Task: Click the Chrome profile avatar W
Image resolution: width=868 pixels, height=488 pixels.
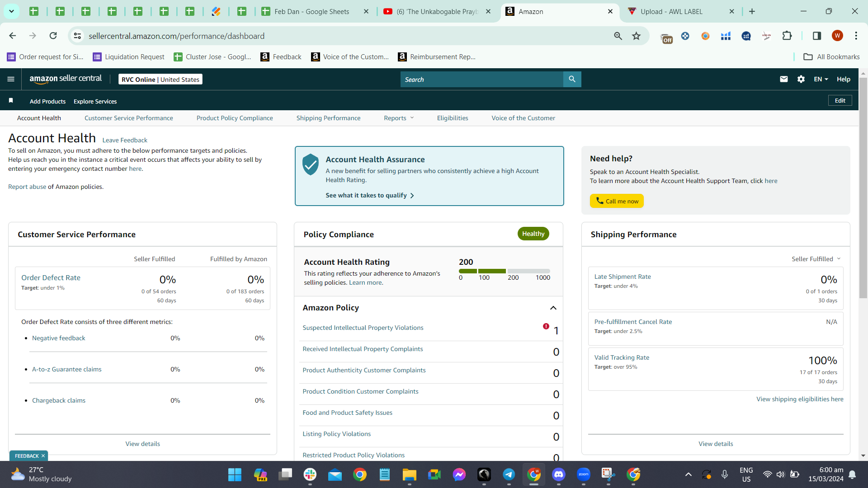Action: click(837, 36)
